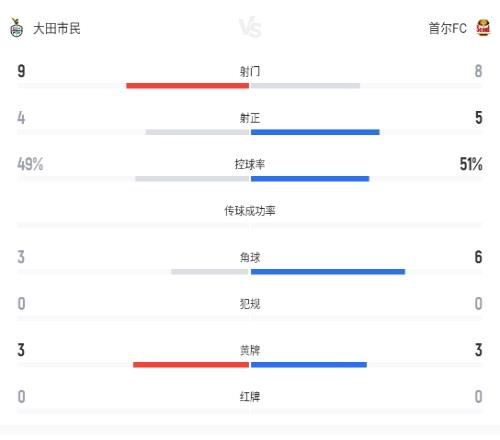Select the 角球 stat label
The height and width of the screenshot is (440, 500).
pyautogui.click(x=250, y=257)
